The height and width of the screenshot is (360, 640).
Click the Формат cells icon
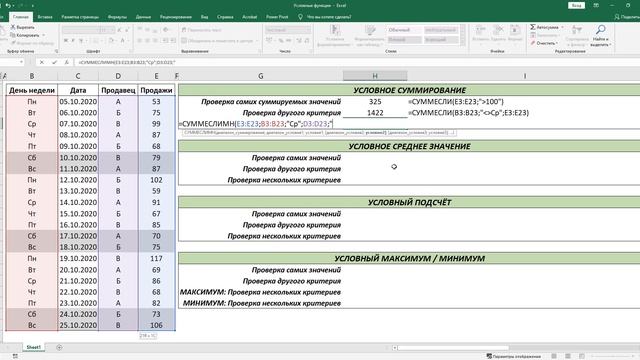click(x=515, y=30)
